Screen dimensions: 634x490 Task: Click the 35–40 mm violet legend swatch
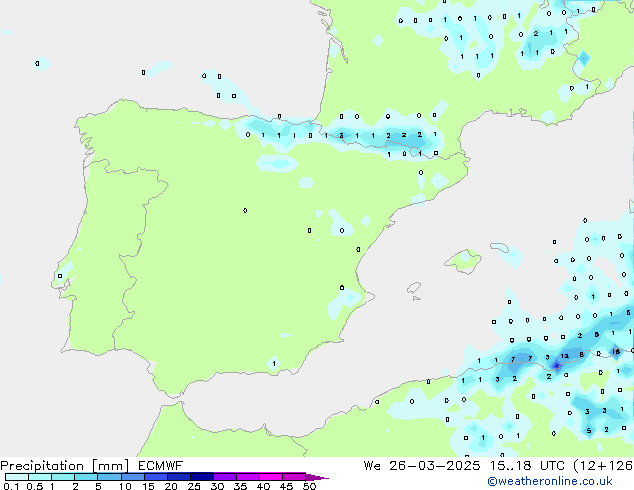click(248, 477)
